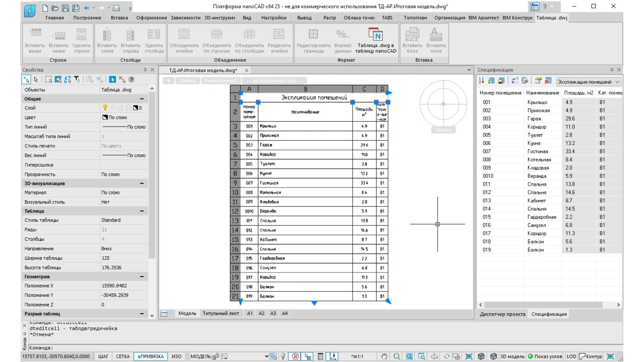Click the Ширина таблицы value field

[124, 258]
